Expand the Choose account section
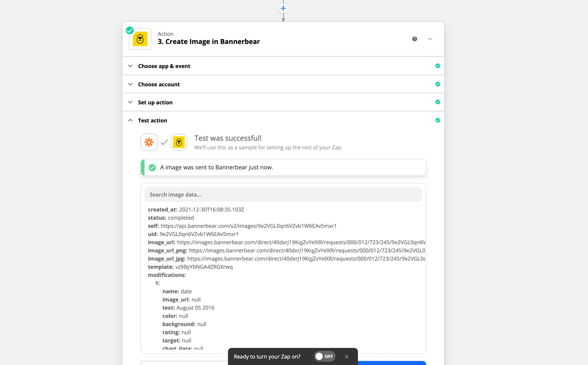Viewport: 588px width, 365px height. [x=159, y=84]
